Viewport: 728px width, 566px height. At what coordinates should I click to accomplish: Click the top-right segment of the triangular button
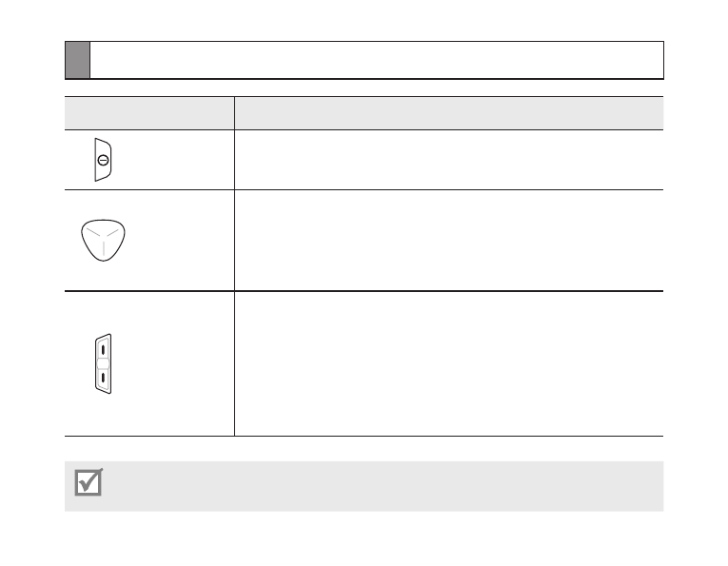click(113, 232)
